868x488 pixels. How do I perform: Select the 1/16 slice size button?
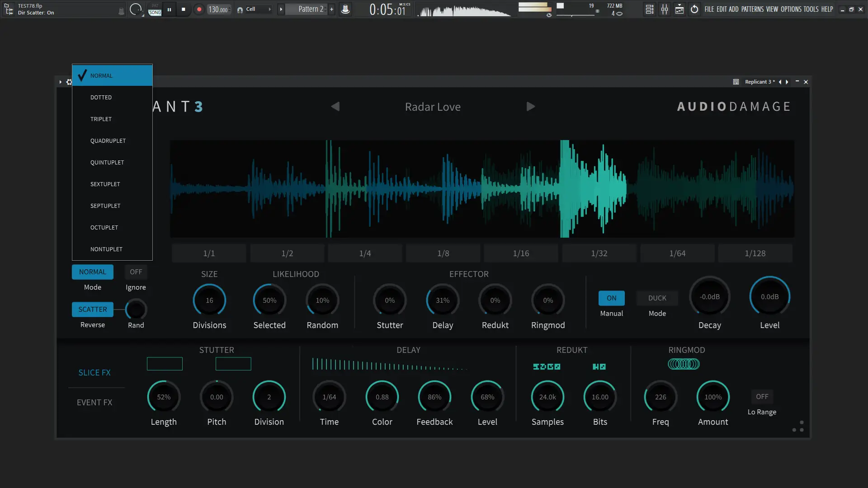coord(521,253)
